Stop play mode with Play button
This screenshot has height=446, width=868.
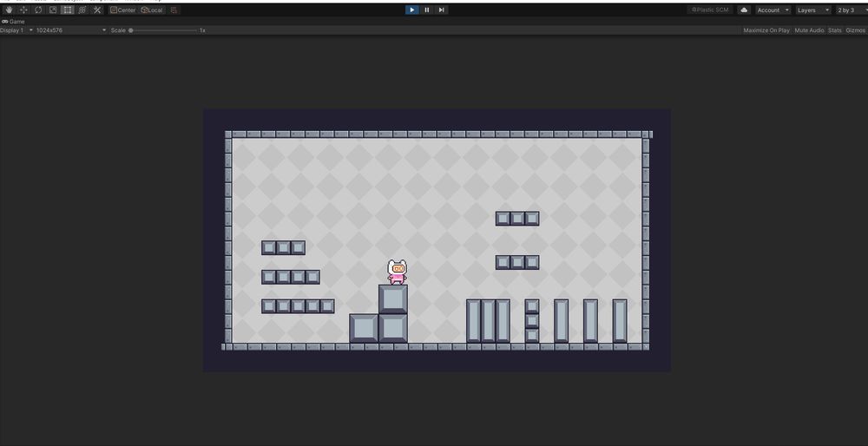pyautogui.click(x=411, y=10)
